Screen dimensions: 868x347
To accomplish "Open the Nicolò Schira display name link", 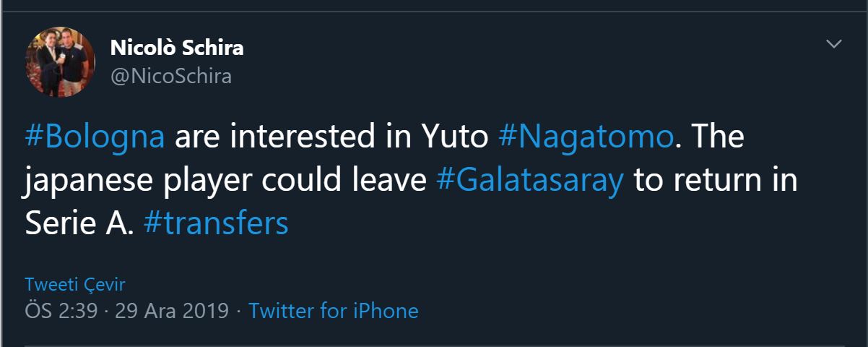I will [176, 48].
